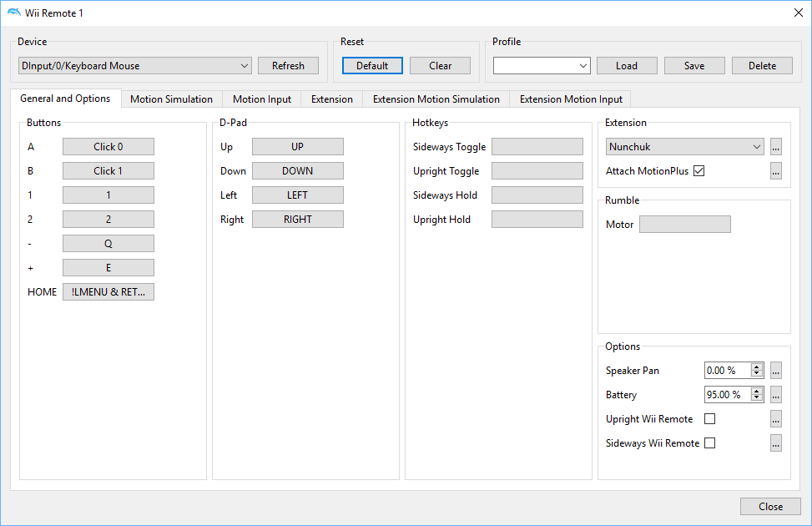812x526 pixels.
Task: Click Refresh to rescan devices
Action: [288, 65]
